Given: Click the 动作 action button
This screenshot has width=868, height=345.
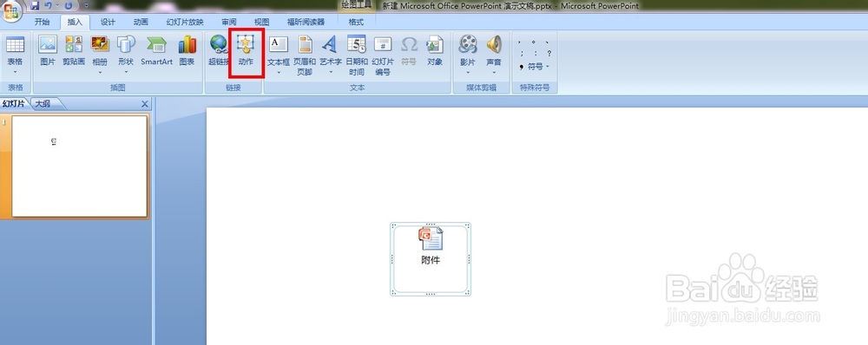Looking at the screenshot, I should [x=246, y=51].
